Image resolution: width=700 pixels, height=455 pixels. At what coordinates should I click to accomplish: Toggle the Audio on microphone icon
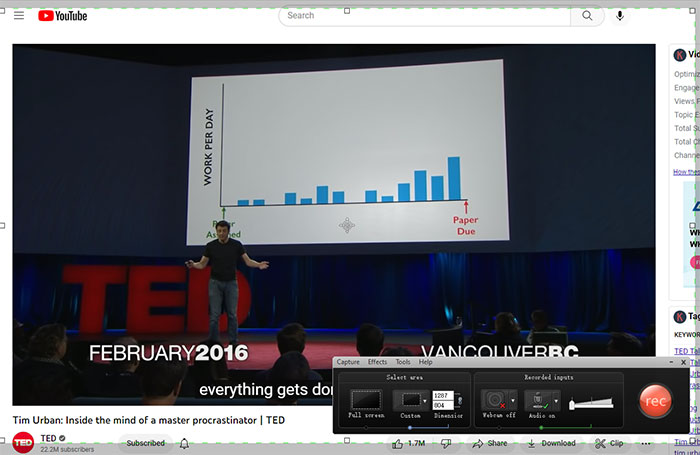pos(539,400)
